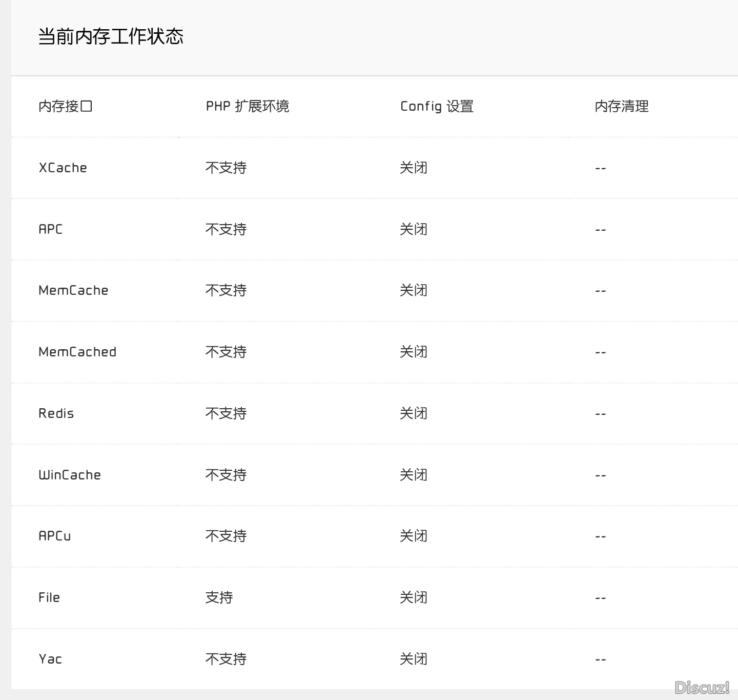738x700 pixels.
Task: Select the Yac row label
Action: tap(50, 658)
